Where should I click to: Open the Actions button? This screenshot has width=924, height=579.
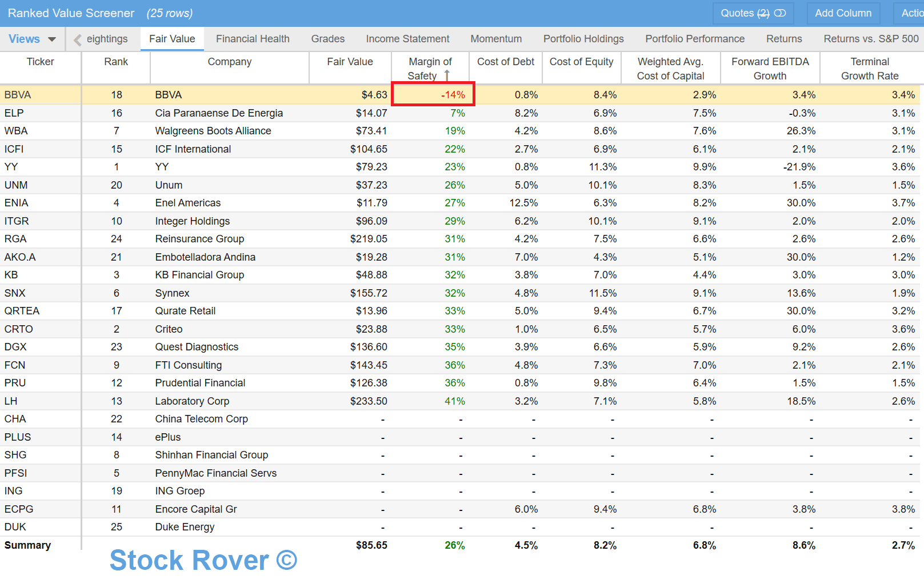point(912,13)
